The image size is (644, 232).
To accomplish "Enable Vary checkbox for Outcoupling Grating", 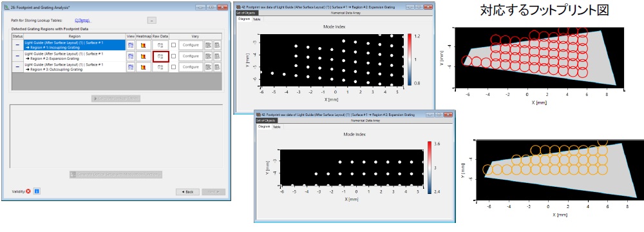I will 174,67.
